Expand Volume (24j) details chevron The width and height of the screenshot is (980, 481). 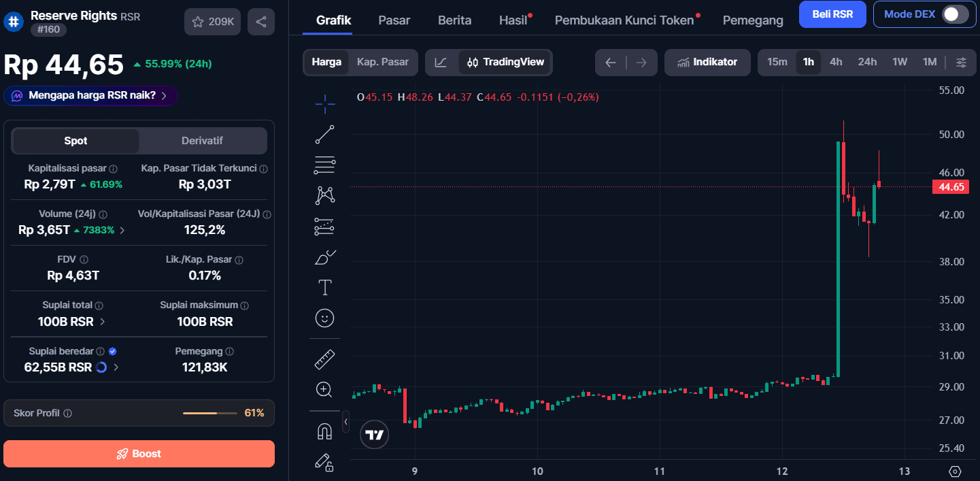(x=122, y=230)
